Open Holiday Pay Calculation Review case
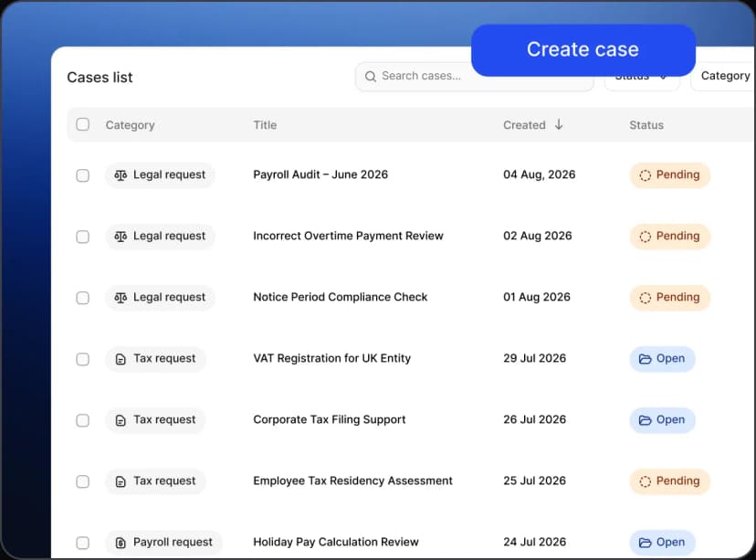This screenshot has height=560, width=756. tap(336, 542)
